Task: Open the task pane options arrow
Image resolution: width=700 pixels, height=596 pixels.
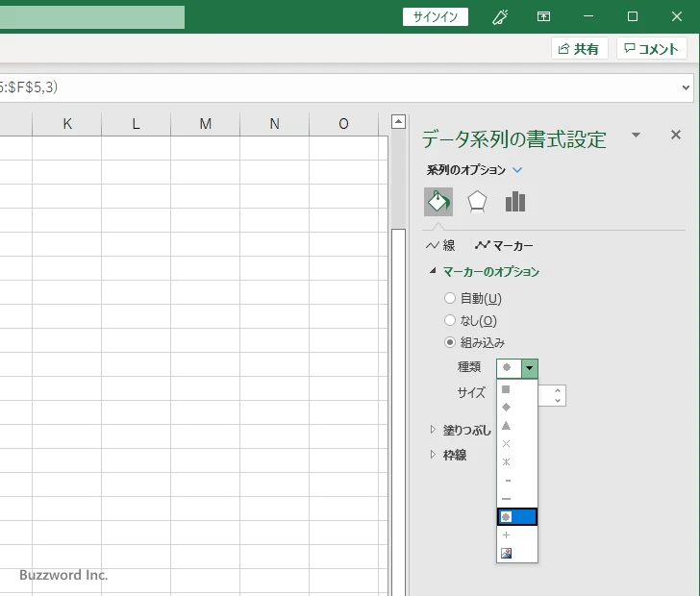Action: coord(637,135)
